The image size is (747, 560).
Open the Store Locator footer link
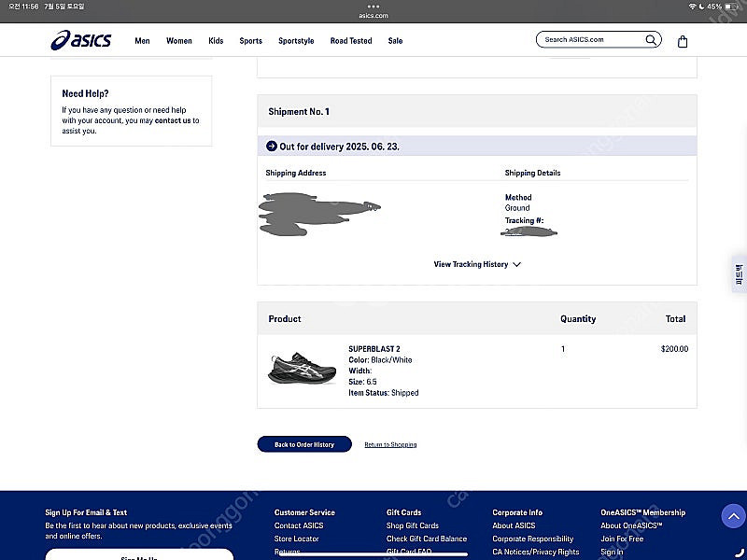tap(296, 539)
